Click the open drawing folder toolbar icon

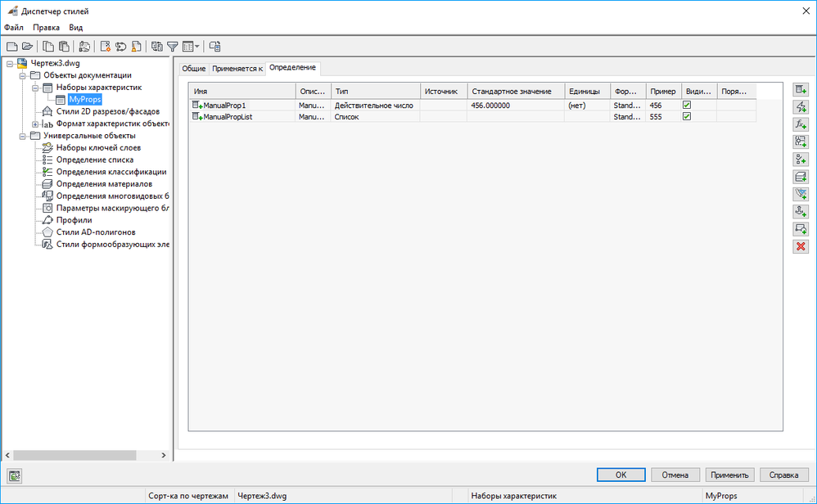click(28, 47)
